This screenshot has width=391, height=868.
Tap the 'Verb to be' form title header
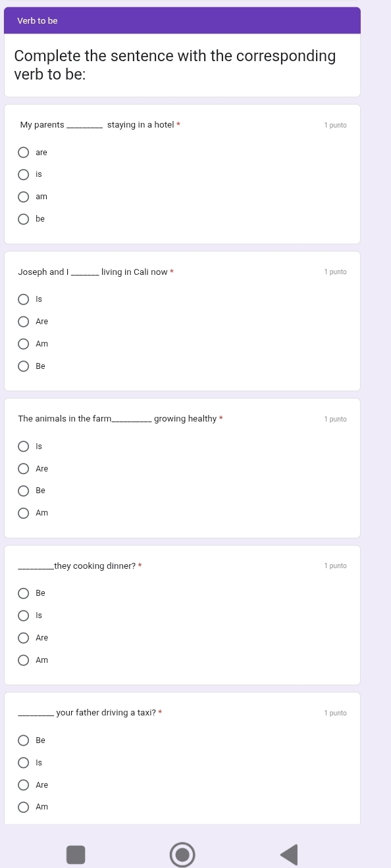point(38,20)
